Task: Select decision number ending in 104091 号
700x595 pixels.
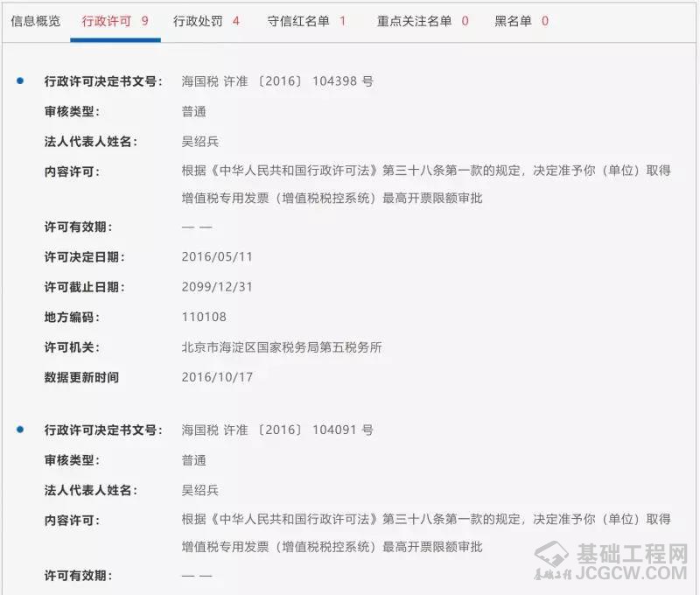Action: coord(277,430)
